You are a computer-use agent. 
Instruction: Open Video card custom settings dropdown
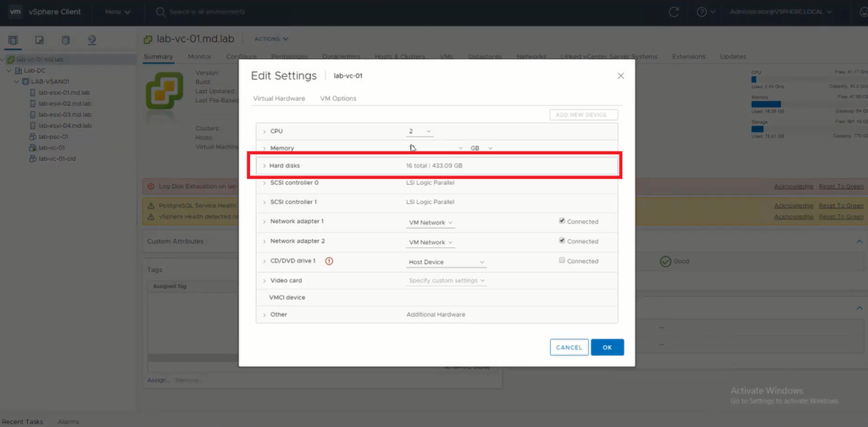pos(446,280)
